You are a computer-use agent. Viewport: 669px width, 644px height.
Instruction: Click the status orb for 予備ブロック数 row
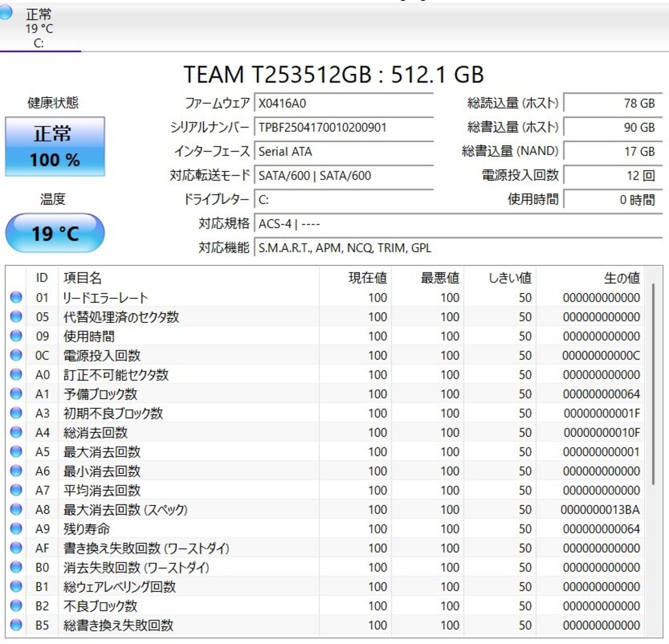[16, 394]
